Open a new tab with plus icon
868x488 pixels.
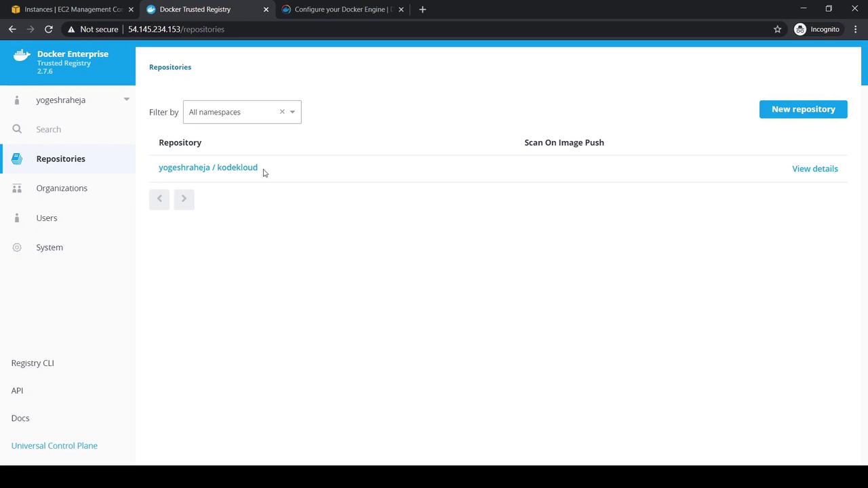[x=422, y=9]
